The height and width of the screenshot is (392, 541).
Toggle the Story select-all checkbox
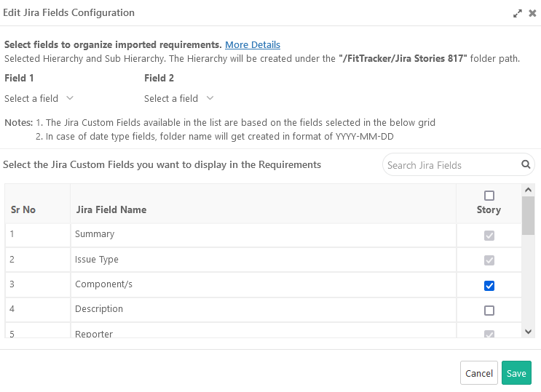coord(489,196)
